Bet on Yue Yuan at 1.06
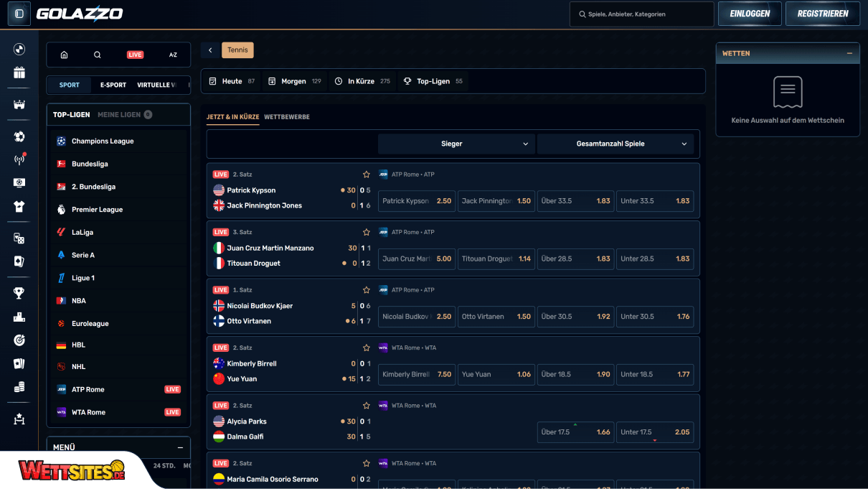 click(x=496, y=374)
